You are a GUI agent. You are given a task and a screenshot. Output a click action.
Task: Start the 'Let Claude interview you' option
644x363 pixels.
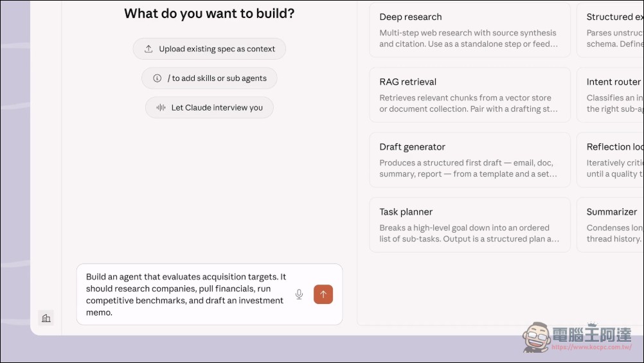210,108
